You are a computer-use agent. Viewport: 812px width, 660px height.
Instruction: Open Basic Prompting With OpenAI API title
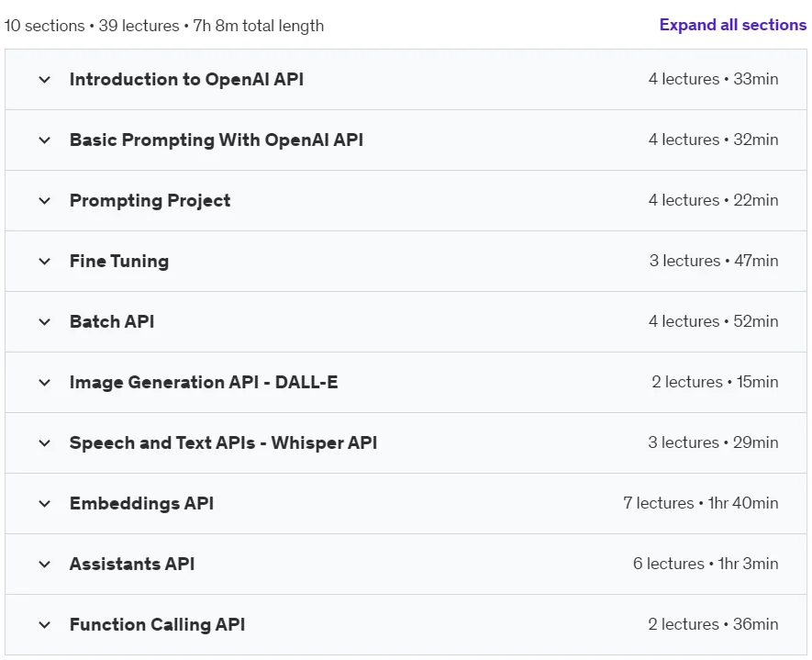[x=217, y=140]
